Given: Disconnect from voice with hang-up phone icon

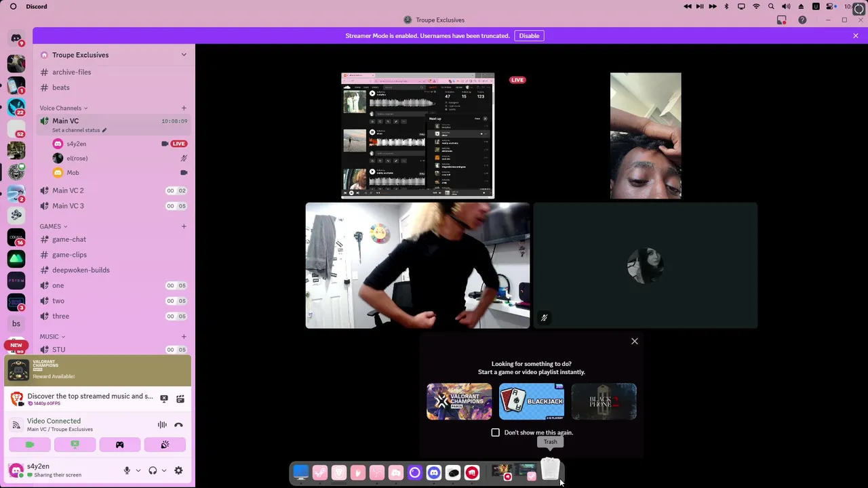Looking at the screenshot, I should [178, 425].
